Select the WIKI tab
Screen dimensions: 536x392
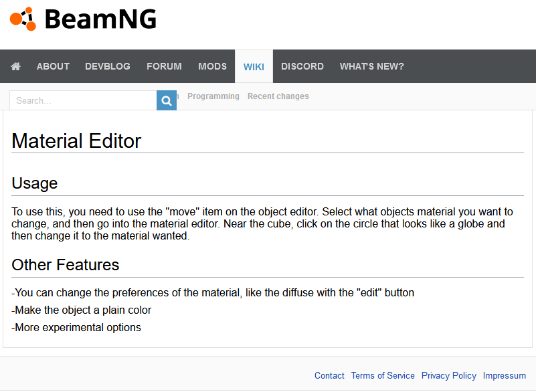click(254, 67)
